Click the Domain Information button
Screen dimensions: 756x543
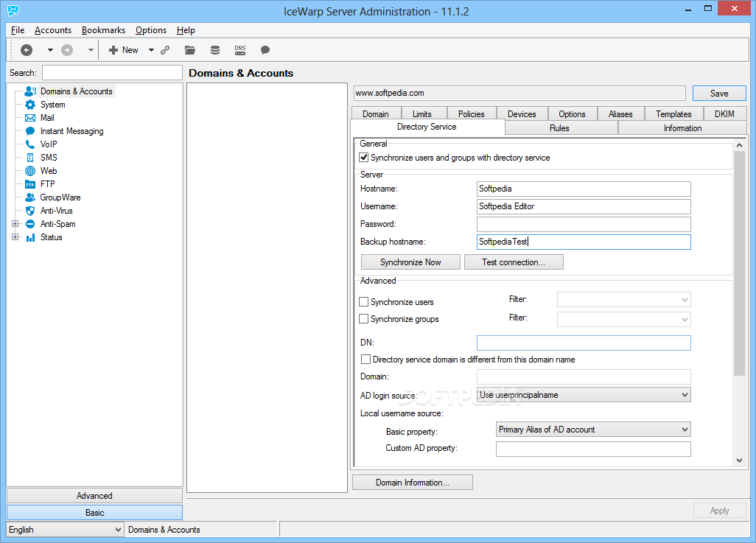click(412, 483)
